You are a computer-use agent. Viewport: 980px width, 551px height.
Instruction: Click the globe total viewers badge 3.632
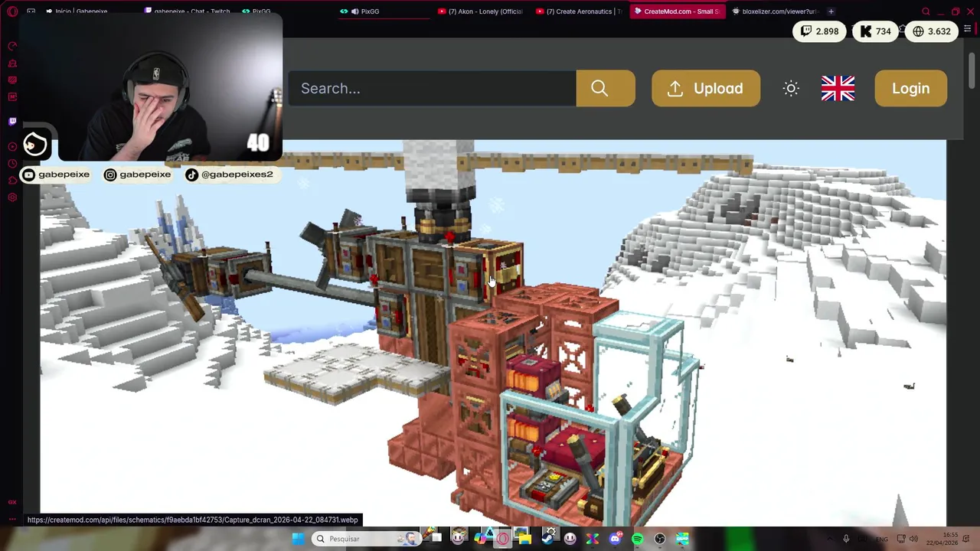coord(931,31)
